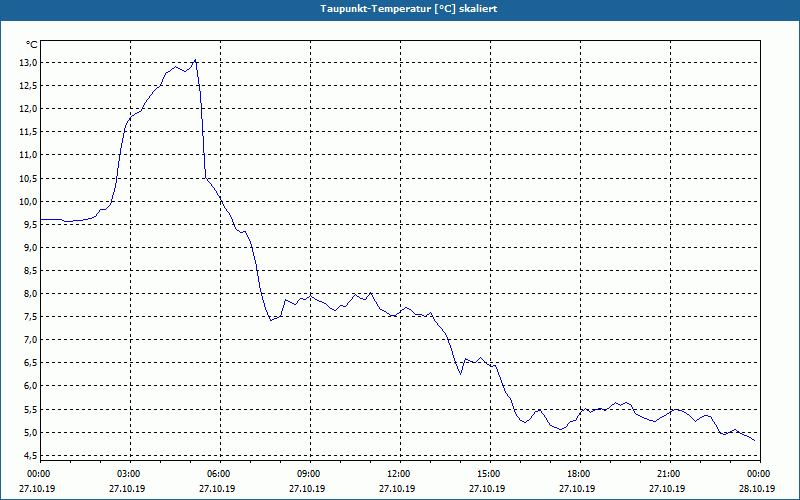
Task: Pick the "5,5" y-axis tick label
Action: (x=30, y=410)
